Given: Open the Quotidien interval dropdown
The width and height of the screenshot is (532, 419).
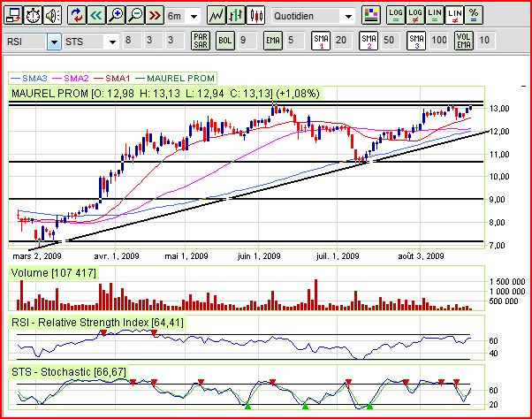Looking at the screenshot, I should tap(348, 16).
